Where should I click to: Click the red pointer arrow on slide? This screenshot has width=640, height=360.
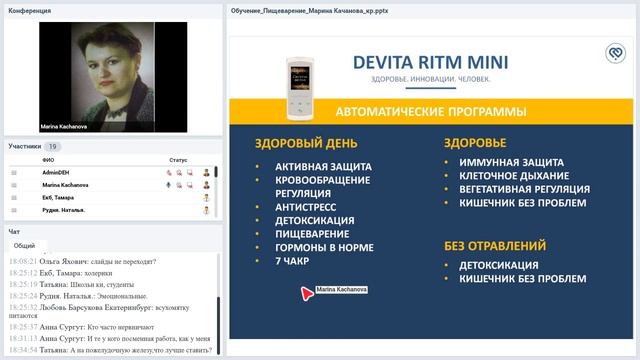(x=307, y=293)
